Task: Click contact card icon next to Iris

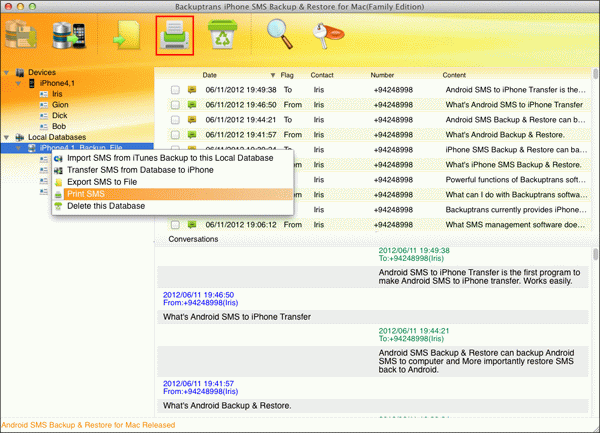Action: coord(44,94)
